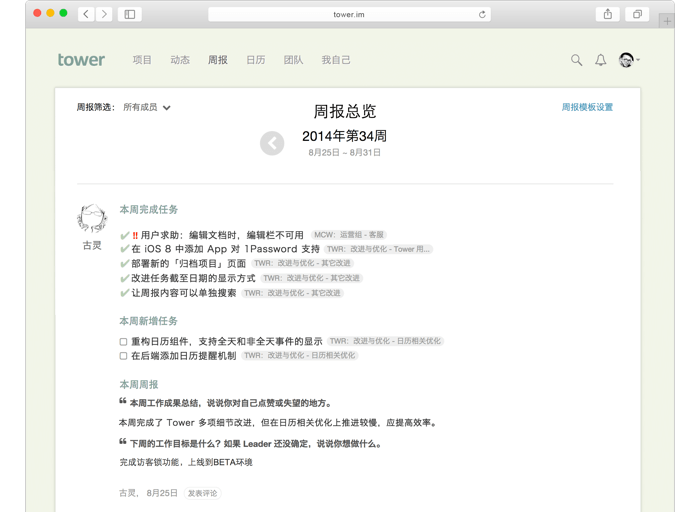700x512 pixels.
Task: Switch to the 日历 tab
Action: (256, 60)
